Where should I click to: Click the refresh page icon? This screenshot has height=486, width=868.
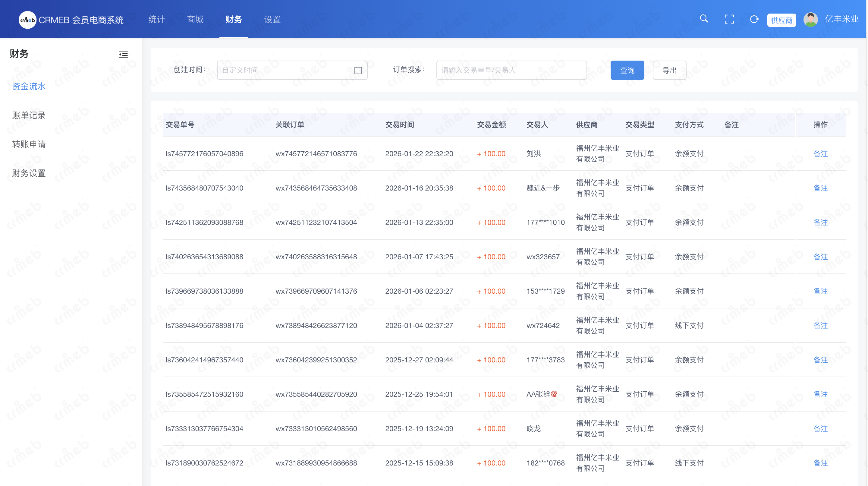coord(754,19)
